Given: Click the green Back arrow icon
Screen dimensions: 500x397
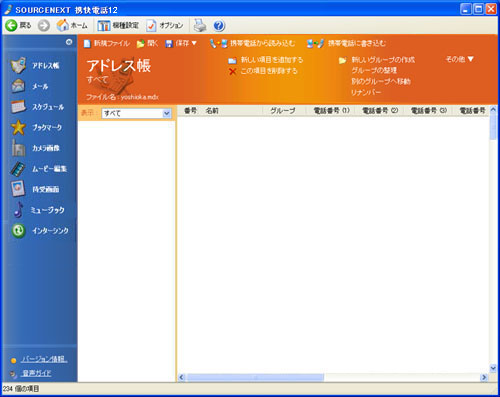Looking at the screenshot, I should click(11, 25).
